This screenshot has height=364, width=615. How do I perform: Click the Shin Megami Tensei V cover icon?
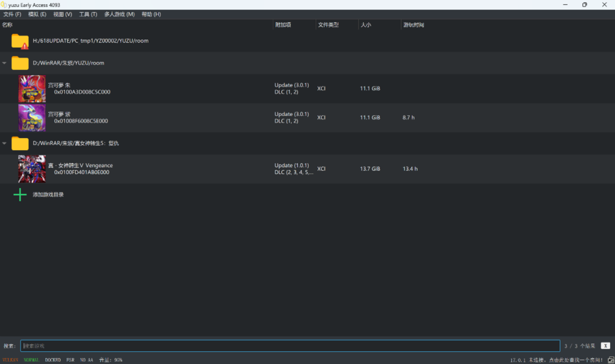32,169
